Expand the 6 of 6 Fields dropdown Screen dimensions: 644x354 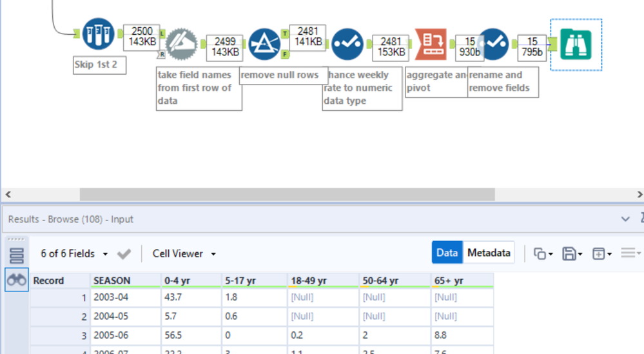(74, 254)
